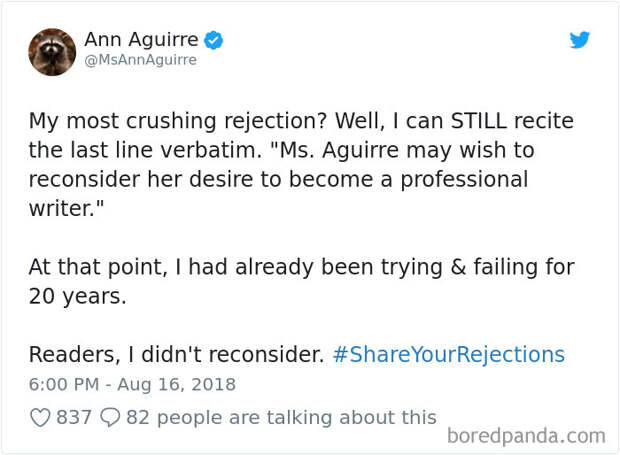Click the @MsAnnAguirre handle

coord(140,60)
